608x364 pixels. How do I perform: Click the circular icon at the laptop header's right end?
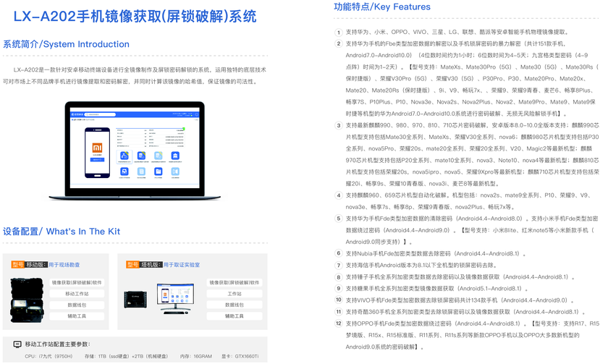197,114
